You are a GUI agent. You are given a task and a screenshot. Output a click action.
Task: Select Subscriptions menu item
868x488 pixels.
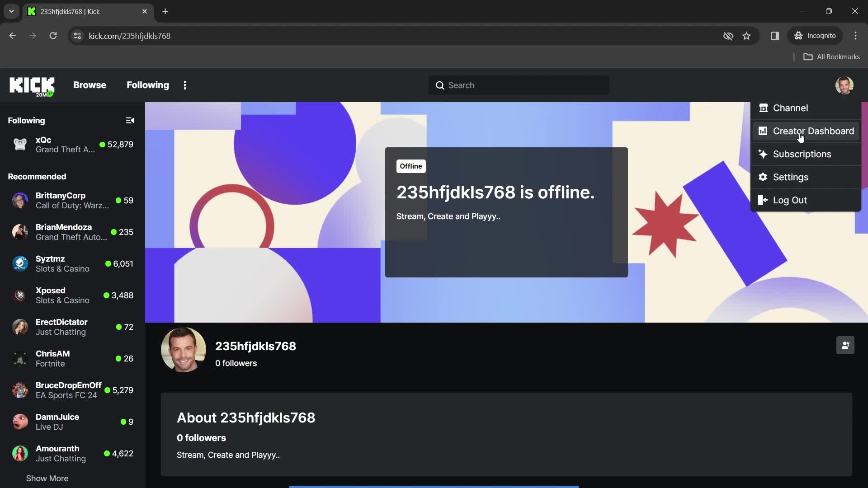(806, 154)
